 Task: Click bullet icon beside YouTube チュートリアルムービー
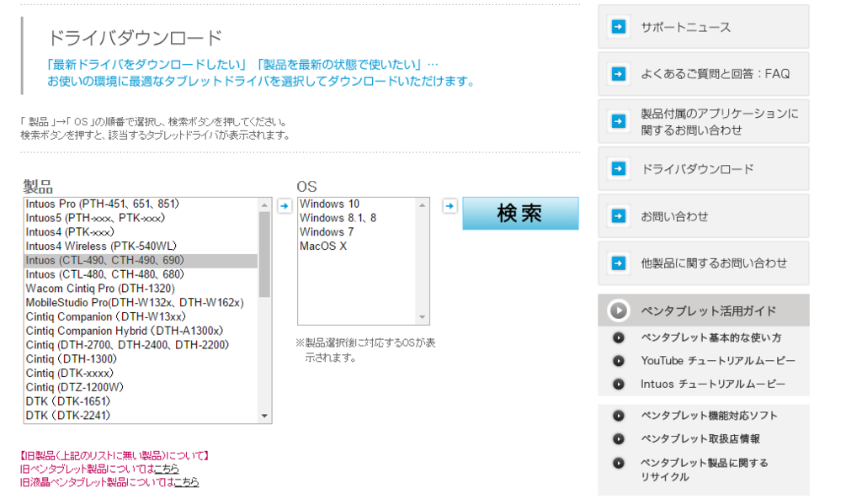(x=619, y=361)
